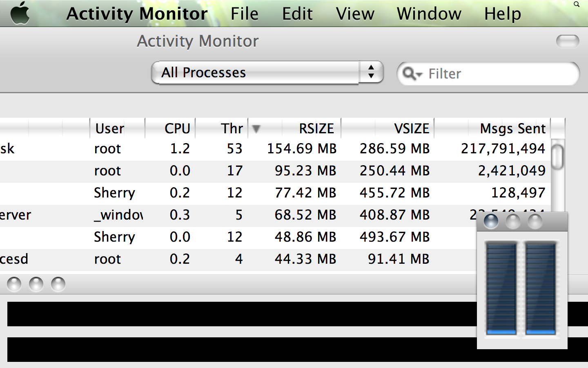The width and height of the screenshot is (588, 368).
Task: Open the Window menu
Action: pos(429,13)
